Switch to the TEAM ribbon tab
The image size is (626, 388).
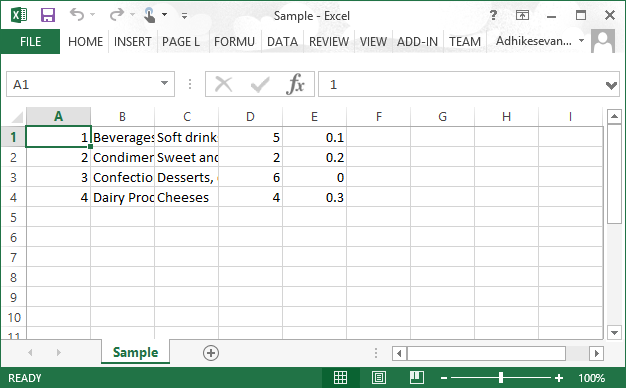click(x=465, y=42)
